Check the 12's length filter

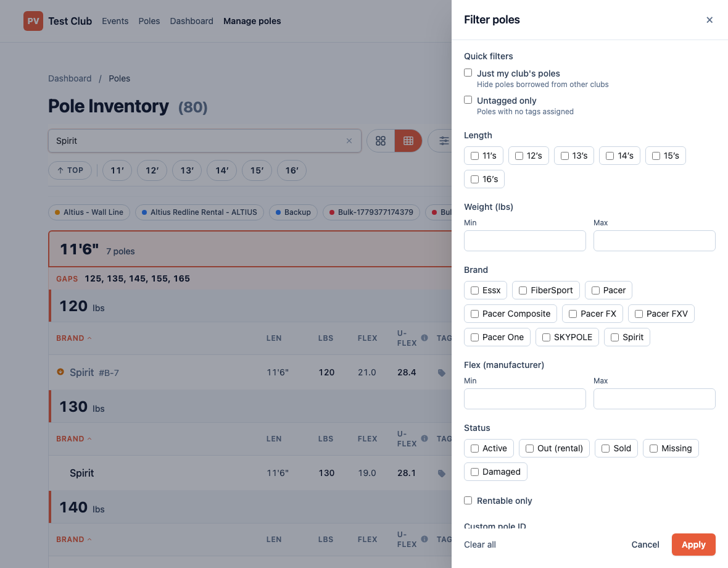tap(519, 156)
